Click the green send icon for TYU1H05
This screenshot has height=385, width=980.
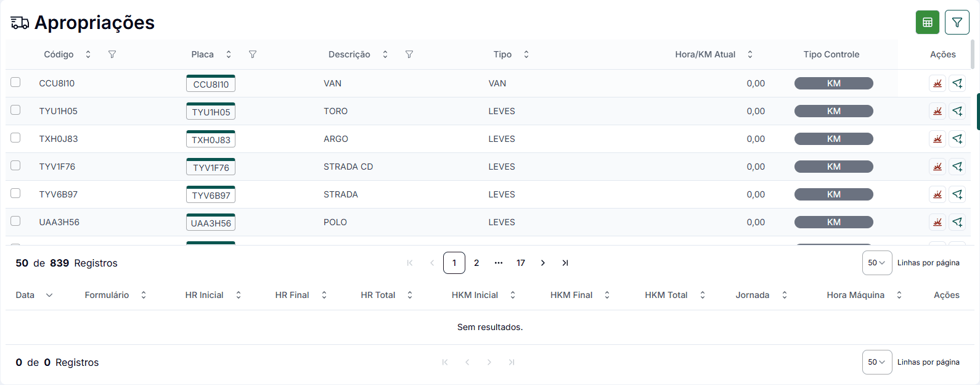[957, 111]
